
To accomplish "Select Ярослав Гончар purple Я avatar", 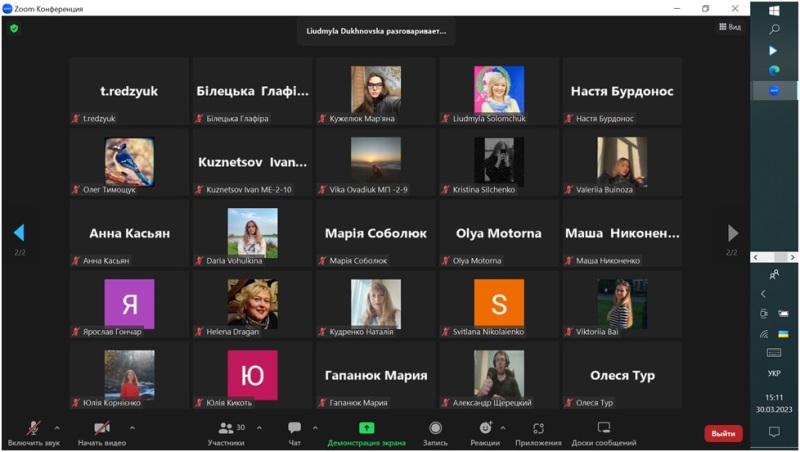I will coord(129,304).
